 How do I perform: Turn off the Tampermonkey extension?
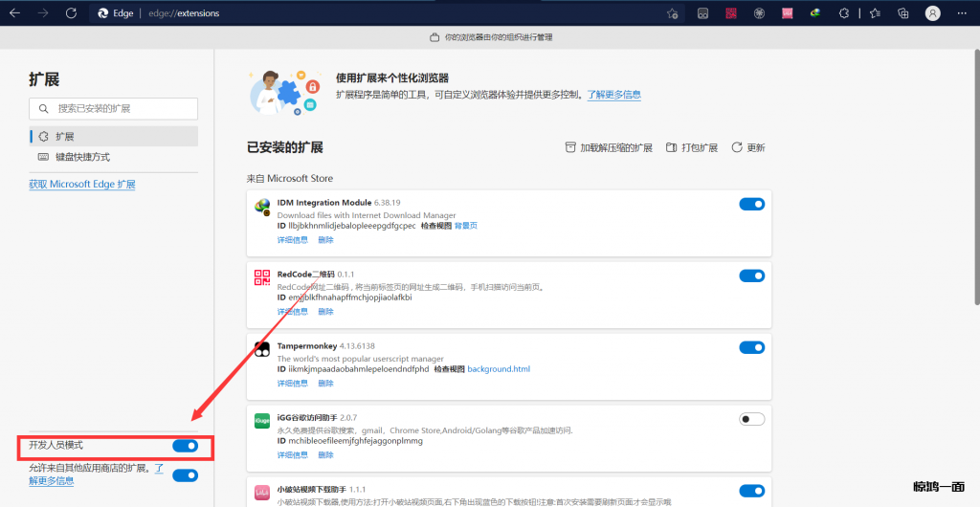pyautogui.click(x=751, y=347)
